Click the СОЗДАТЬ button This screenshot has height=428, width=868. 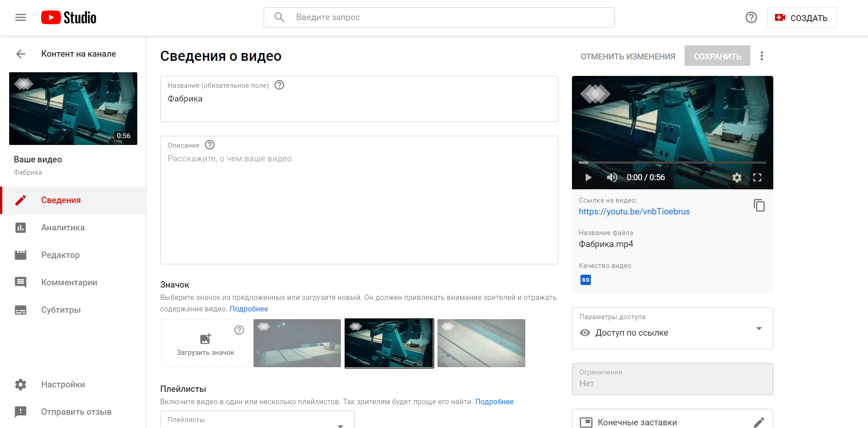802,18
